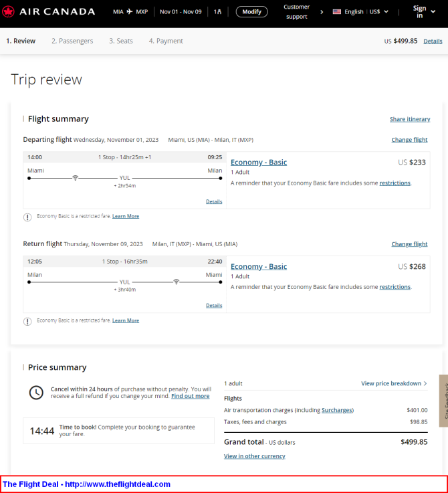
Task: Click the wifi icon on return flight segment
Action: point(177,282)
